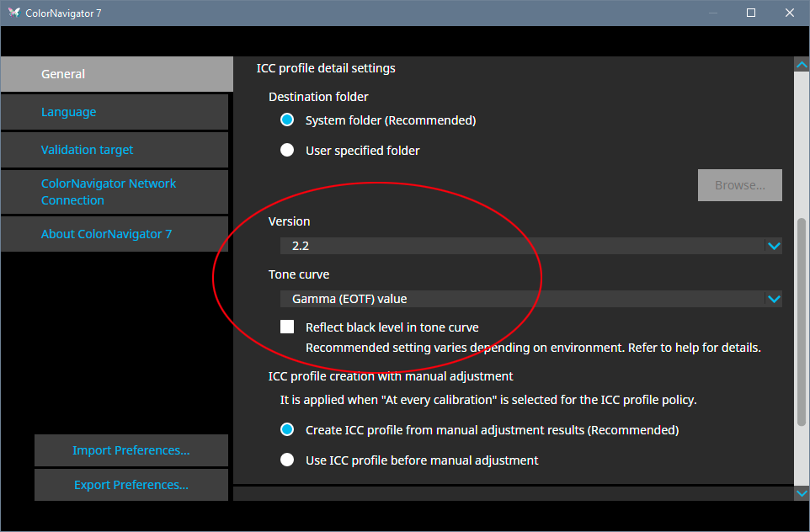Click the Import Preferences button
The width and height of the screenshot is (810, 532).
pos(131,450)
